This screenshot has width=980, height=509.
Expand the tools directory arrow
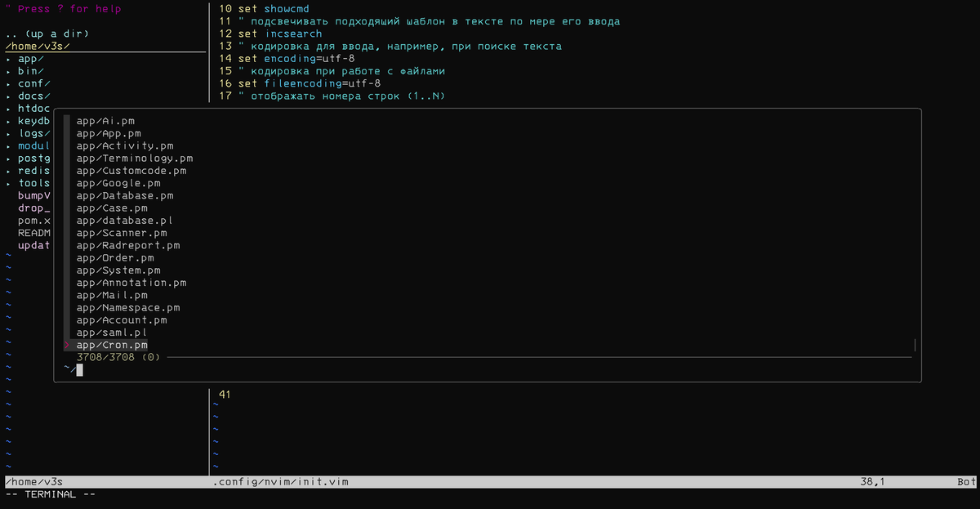pyautogui.click(x=8, y=183)
